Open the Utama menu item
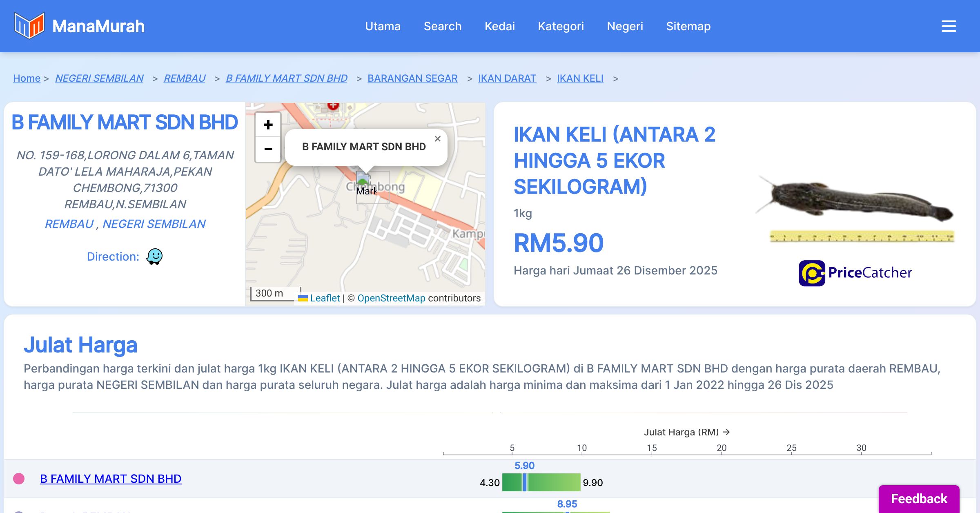Screen dimensions: 980x513 [x=383, y=26]
